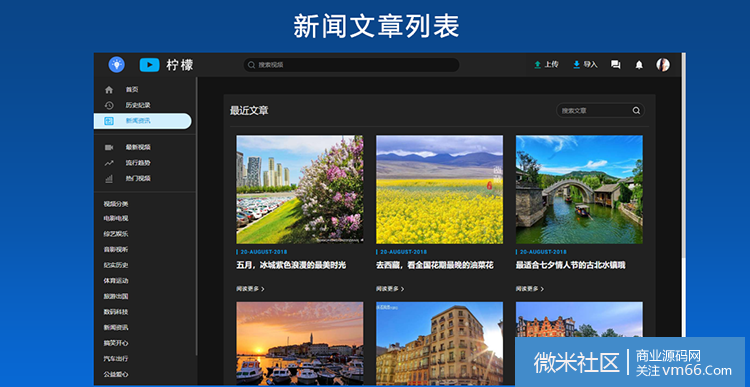Image resolution: width=750 pixels, height=387 pixels.
Task: Open the water town bridge article thumbnail
Action: click(x=579, y=189)
